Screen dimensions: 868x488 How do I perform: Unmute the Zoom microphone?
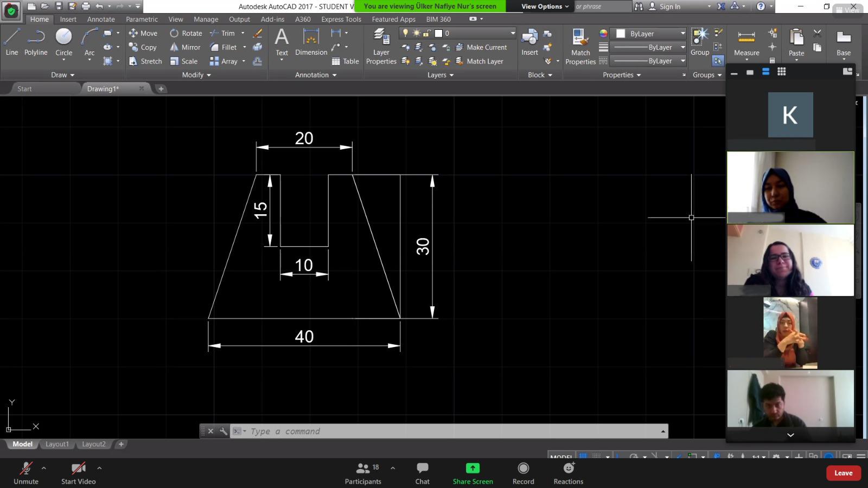(x=26, y=473)
